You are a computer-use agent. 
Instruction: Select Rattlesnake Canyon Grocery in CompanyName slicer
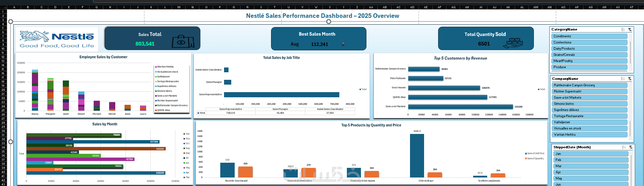click(x=589, y=85)
